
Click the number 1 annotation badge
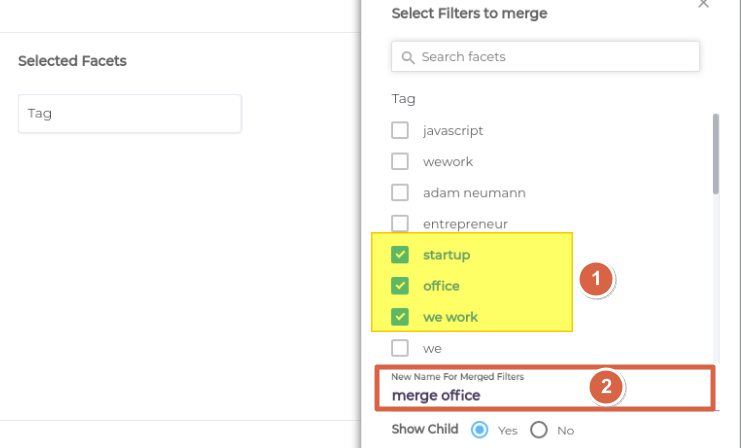point(596,279)
